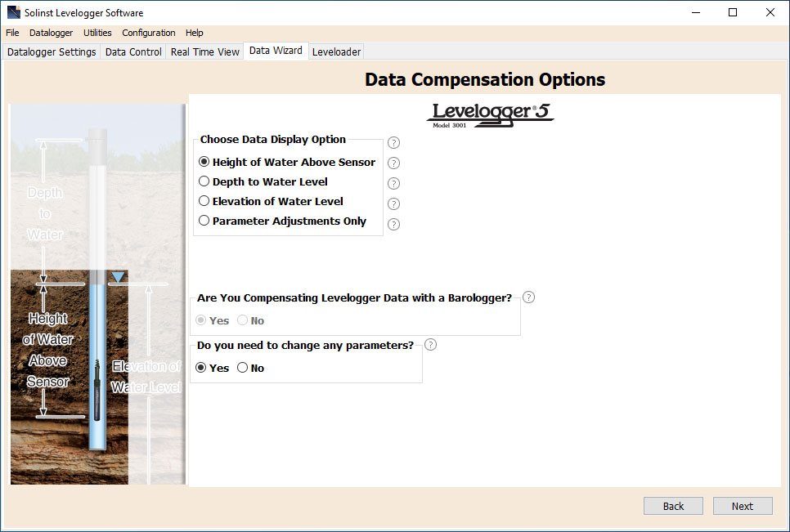Open help for Parameter Adjustments Only

coord(393,224)
